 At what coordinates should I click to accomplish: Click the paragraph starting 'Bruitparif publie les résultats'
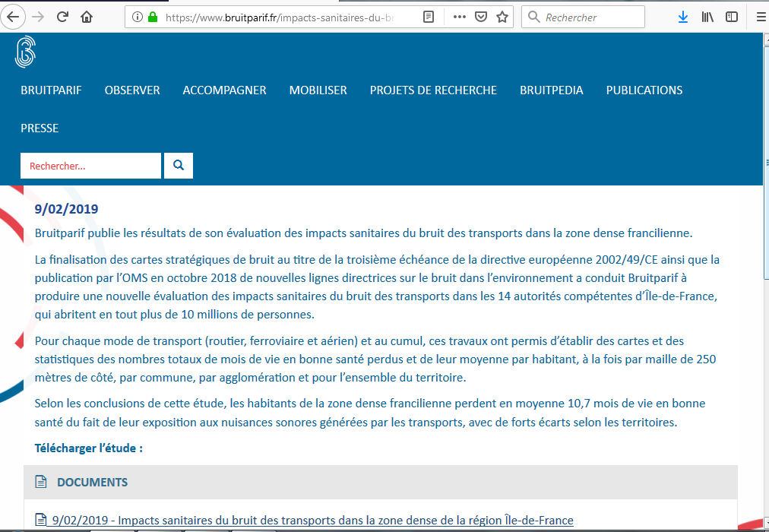pyautogui.click(x=363, y=233)
